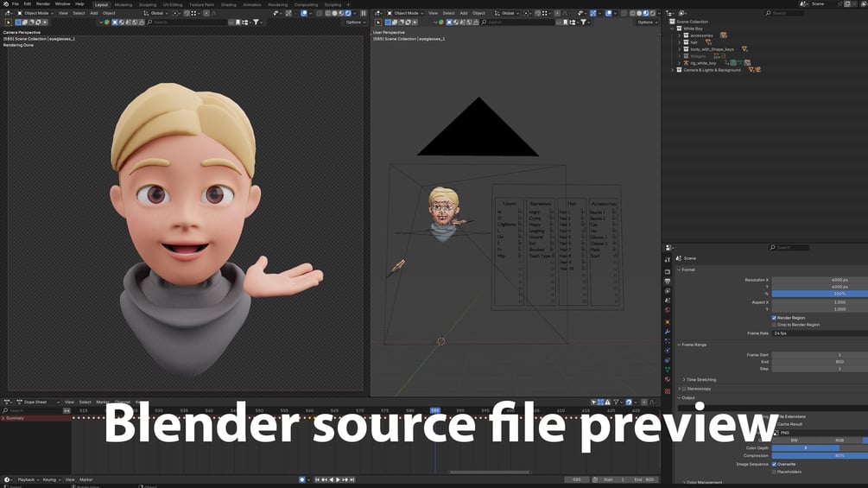Click the rig_white_boy armature icon

click(x=686, y=63)
